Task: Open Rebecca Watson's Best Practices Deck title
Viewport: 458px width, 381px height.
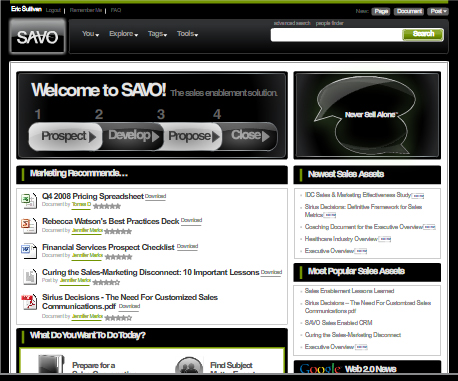Action: pos(111,221)
